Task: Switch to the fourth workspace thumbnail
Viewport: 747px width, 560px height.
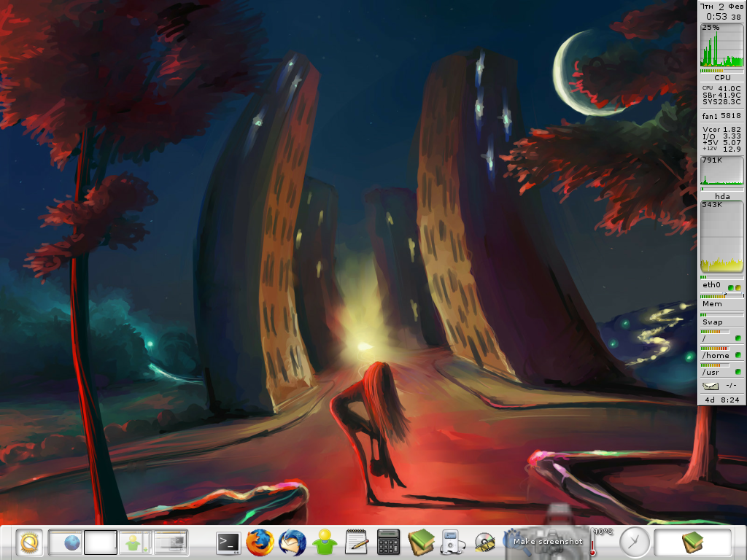Action: tap(170, 542)
